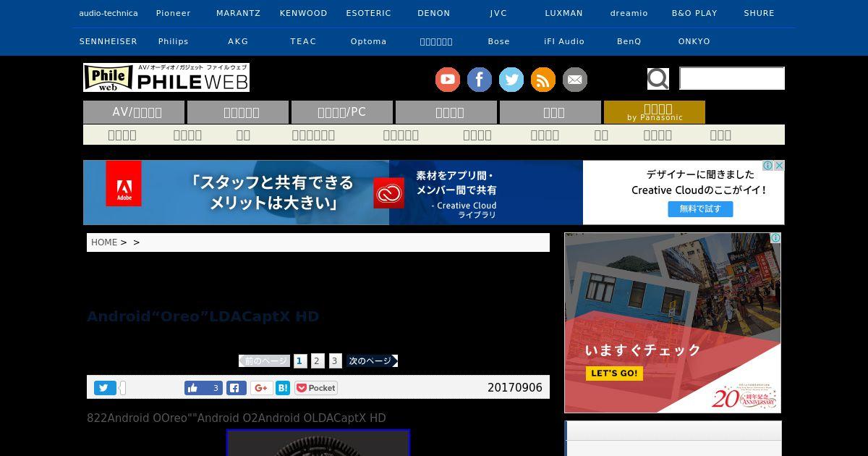This screenshot has height=456, width=868.
Task: Open the PhileWeb YouTube channel icon
Action: pos(448,80)
